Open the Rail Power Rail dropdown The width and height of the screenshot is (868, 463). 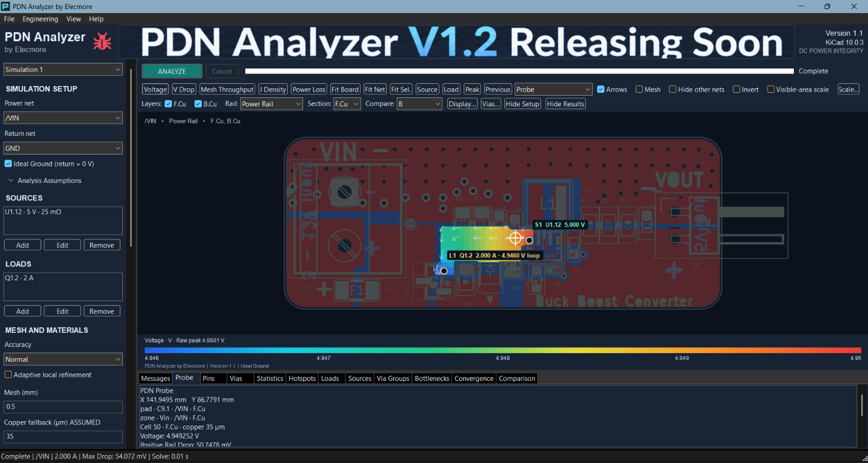[x=271, y=104]
